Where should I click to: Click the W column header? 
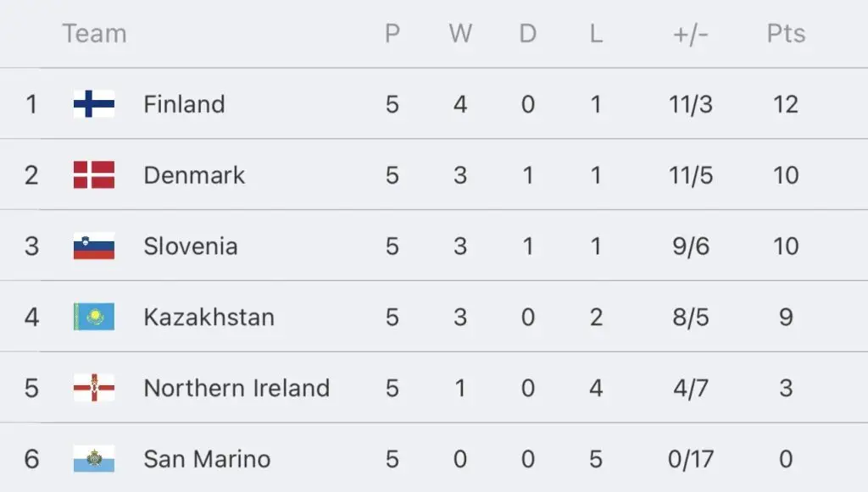[460, 33]
